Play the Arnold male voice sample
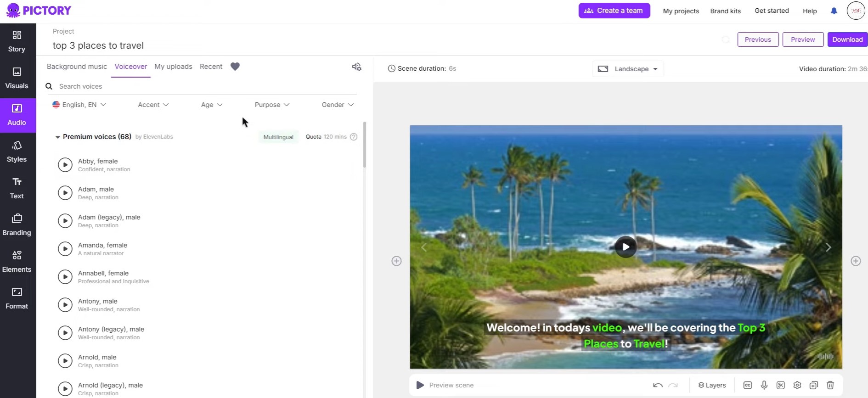 tap(65, 361)
